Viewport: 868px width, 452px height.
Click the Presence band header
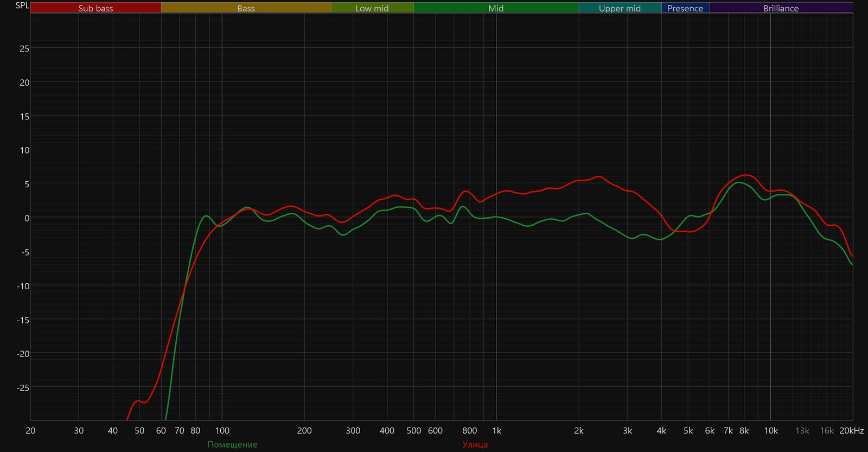[x=685, y=8]
